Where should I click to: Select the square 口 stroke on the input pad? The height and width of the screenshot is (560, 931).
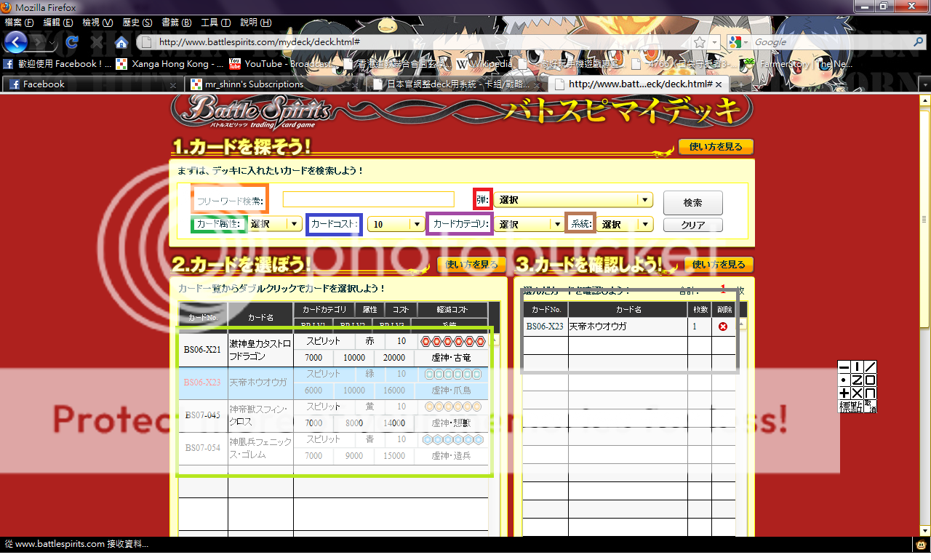tap(870, 380)
